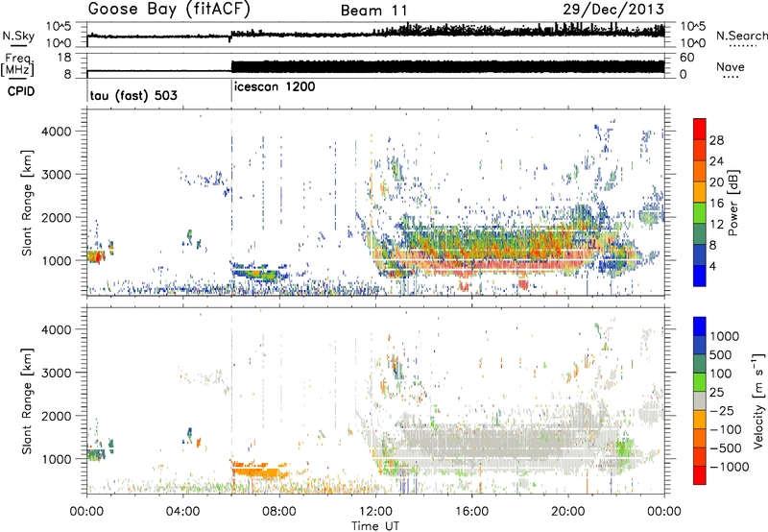Click the CPID boundary line before "icescan 1200"

[231, 92]
